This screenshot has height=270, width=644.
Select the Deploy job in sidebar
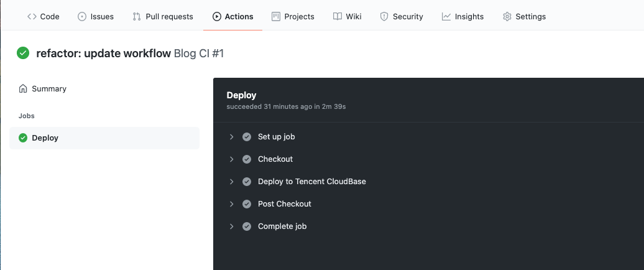pos(45,138)
